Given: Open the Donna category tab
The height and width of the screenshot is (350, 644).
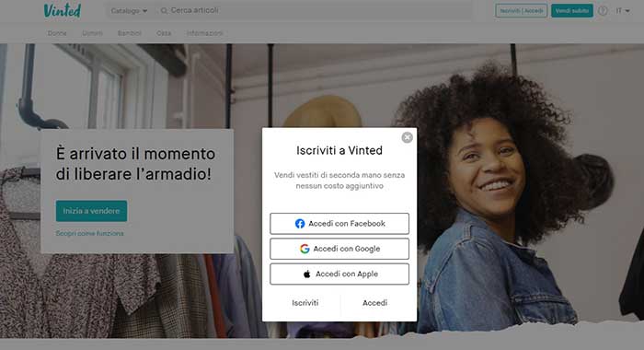Looking at the screenshot, I should 57,33.
